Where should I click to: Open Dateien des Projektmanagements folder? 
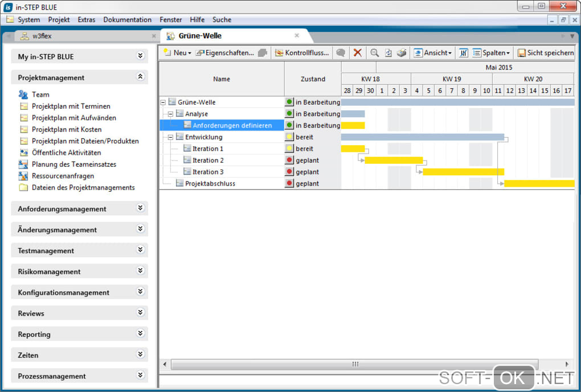tap(83, 188)
